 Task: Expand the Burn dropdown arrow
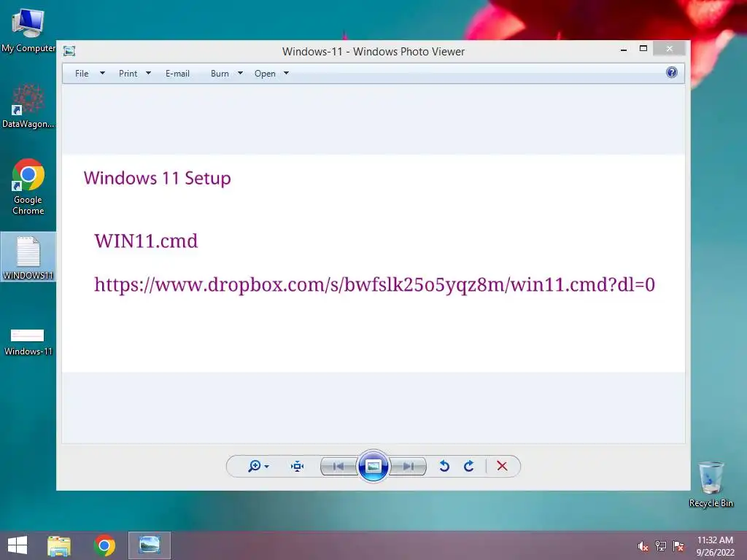(x=240, y=74)
